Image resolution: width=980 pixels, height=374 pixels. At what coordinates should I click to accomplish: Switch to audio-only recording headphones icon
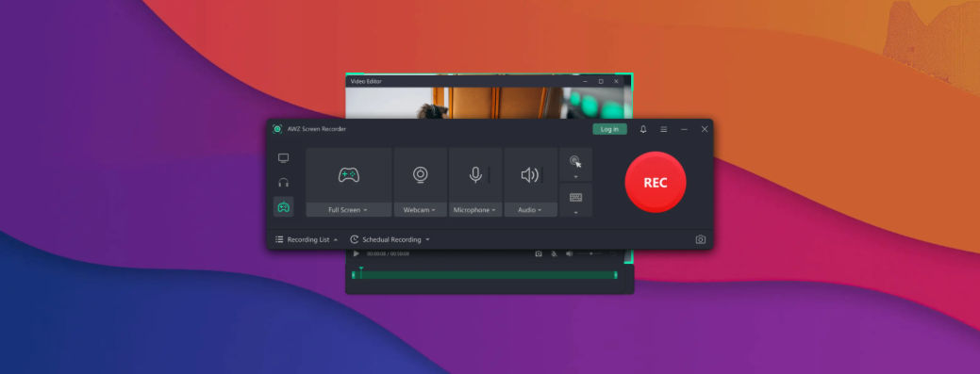click(283, 183)
